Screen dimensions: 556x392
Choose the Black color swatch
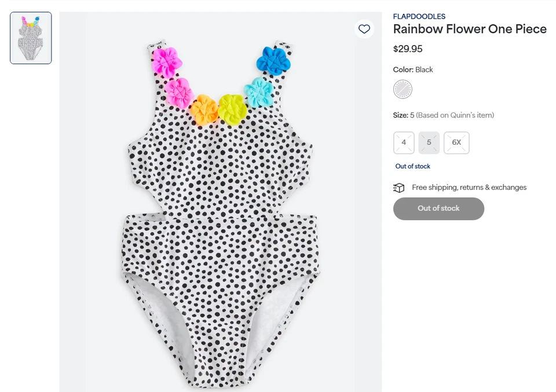pyautogui.click(x=403, y=89)
